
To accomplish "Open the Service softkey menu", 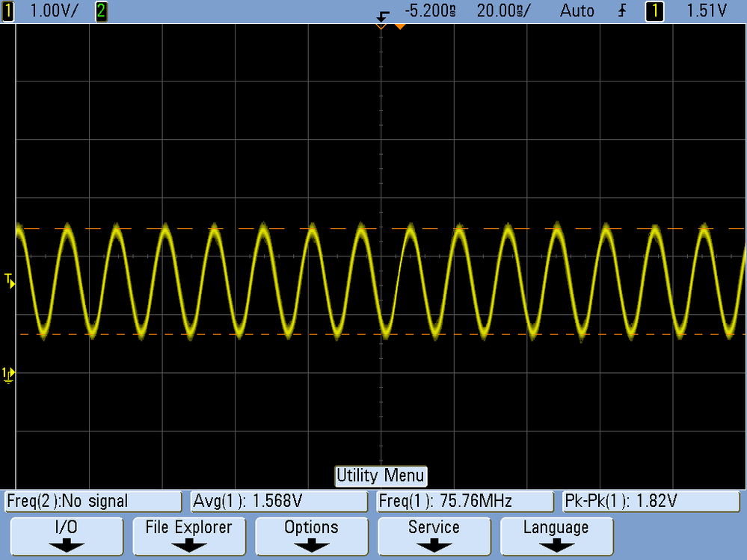I will (x=434, y=536).
